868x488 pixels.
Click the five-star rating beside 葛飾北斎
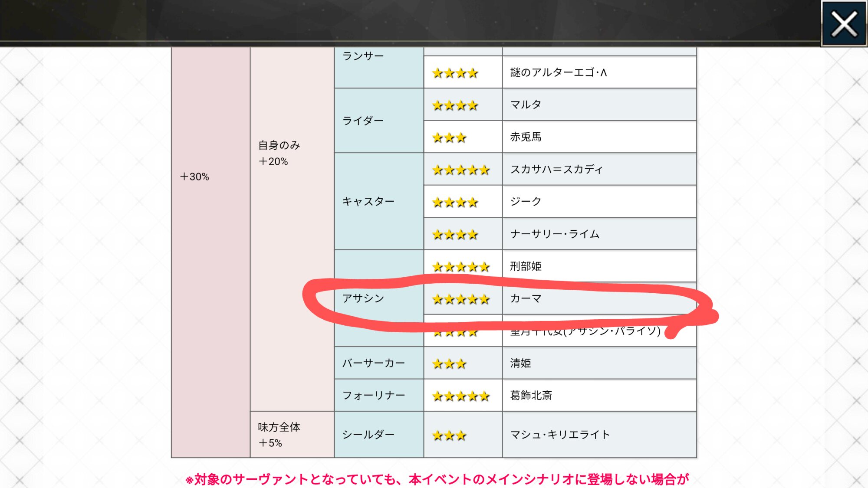[461, 396]
